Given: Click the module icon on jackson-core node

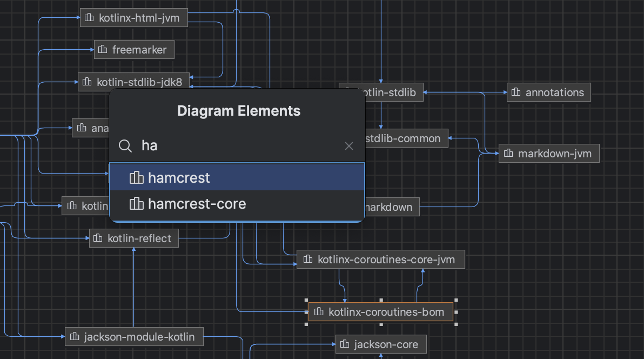Looking at the screenshot, I should (x=345, y=344).
